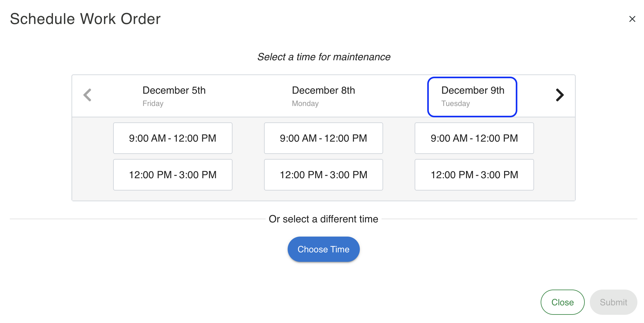644x323 pixels.
Task: Show next dates with right chevron
Action: point(560,95)
